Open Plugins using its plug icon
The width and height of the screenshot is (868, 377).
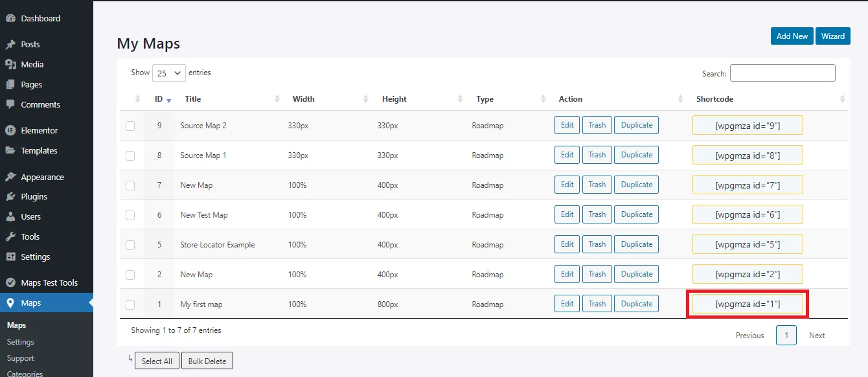click(10, 196)
